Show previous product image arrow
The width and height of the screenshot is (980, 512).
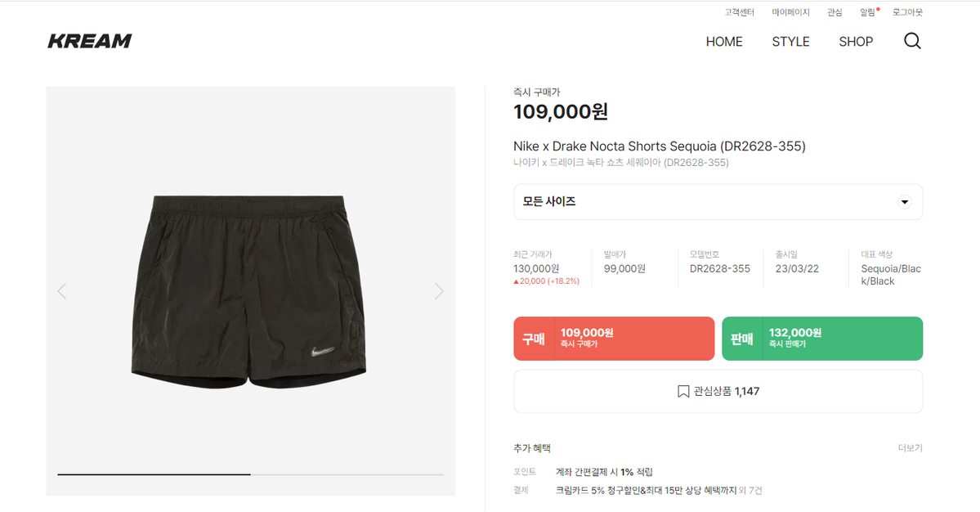tap(62, 290)
